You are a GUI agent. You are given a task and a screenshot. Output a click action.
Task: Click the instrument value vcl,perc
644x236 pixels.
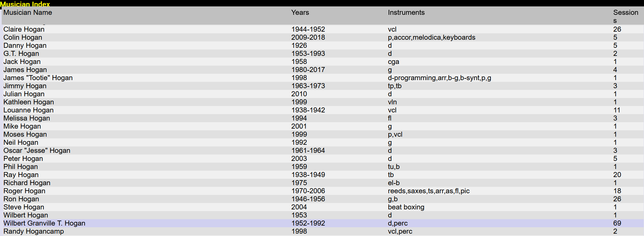click(400, 231)
